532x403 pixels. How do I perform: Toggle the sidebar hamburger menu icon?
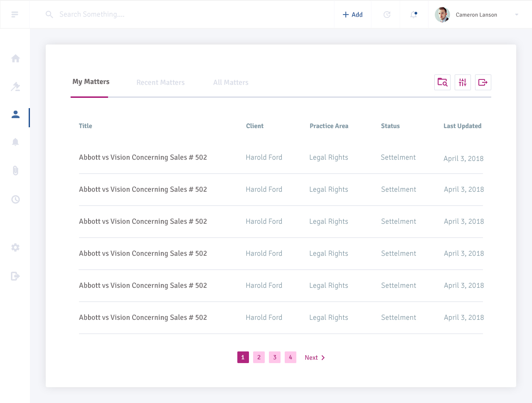(x=15, y=14)
